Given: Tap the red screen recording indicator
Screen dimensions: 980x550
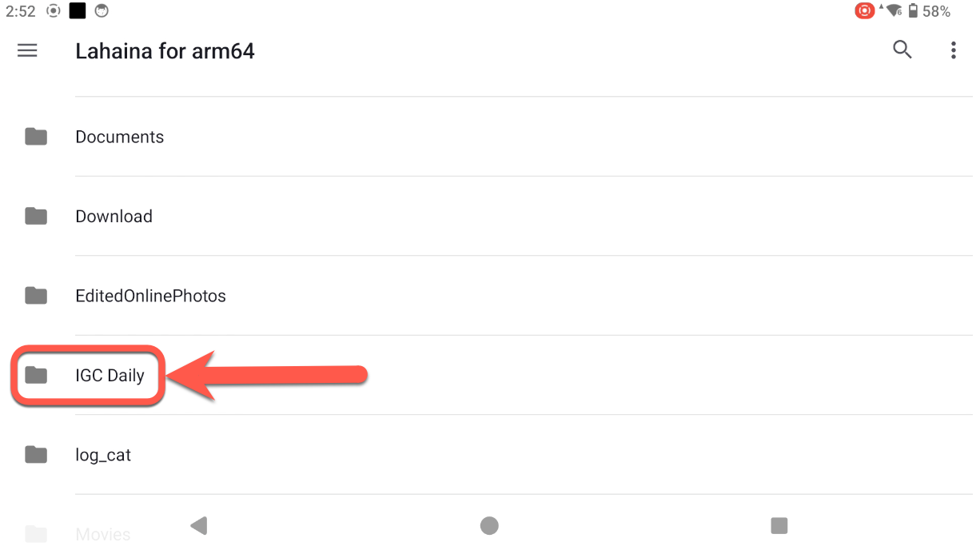Looking at the screenshot, I should tap(864, 11).
